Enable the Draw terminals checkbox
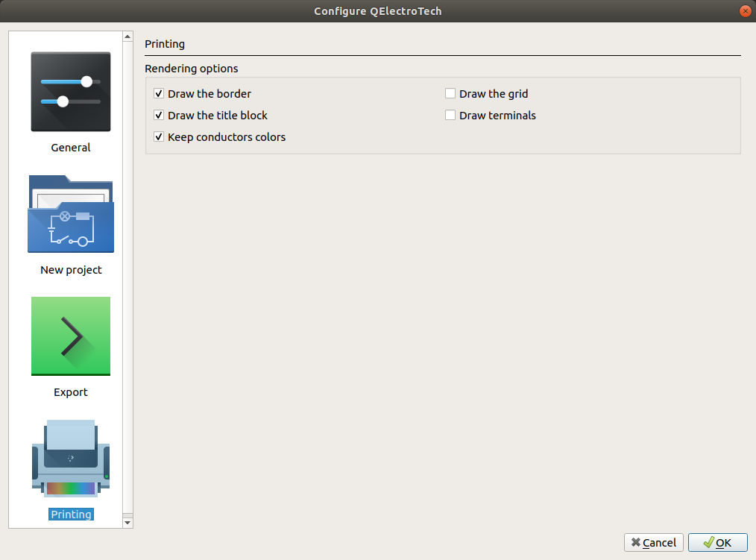This screenshot has width=756, height=560. [450, 116]
